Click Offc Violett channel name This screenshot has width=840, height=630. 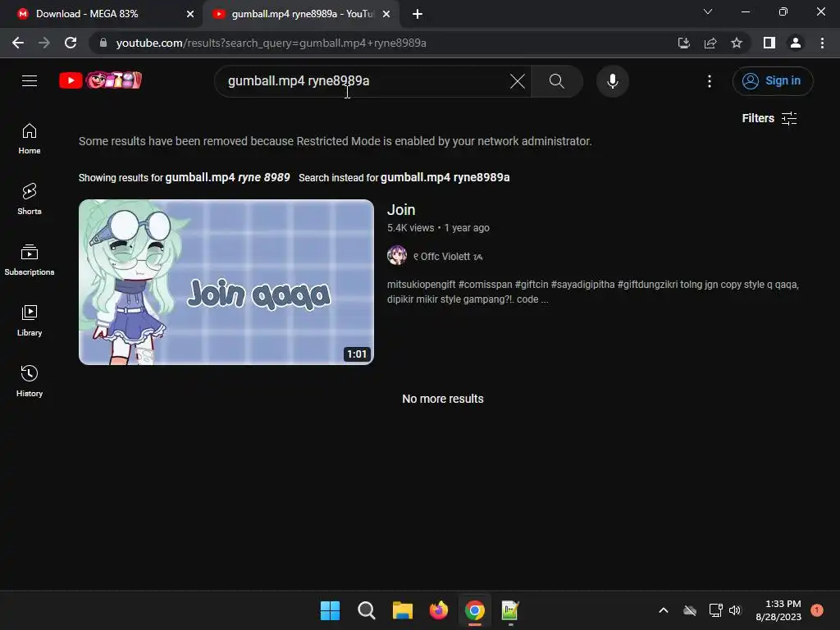click(448, 257)
